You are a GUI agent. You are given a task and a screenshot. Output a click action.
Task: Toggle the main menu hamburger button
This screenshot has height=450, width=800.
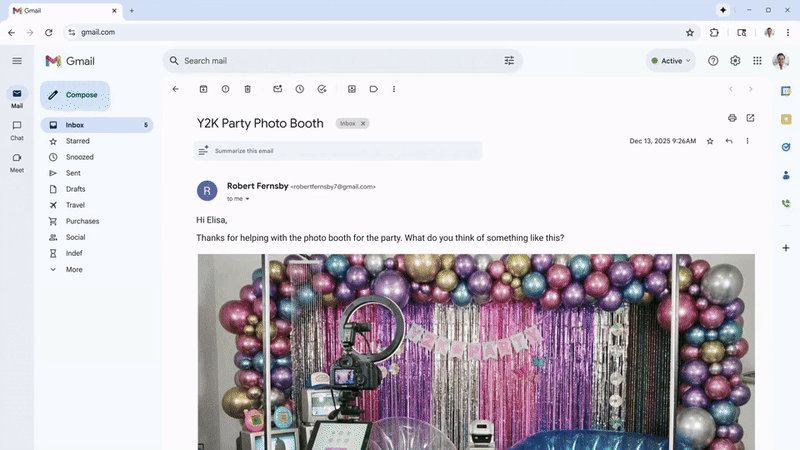pos(17,61)
